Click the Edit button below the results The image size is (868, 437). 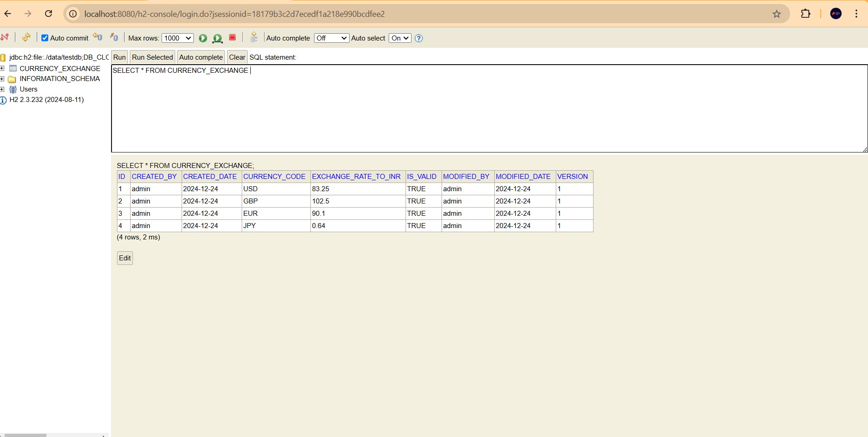click(125, 258)
